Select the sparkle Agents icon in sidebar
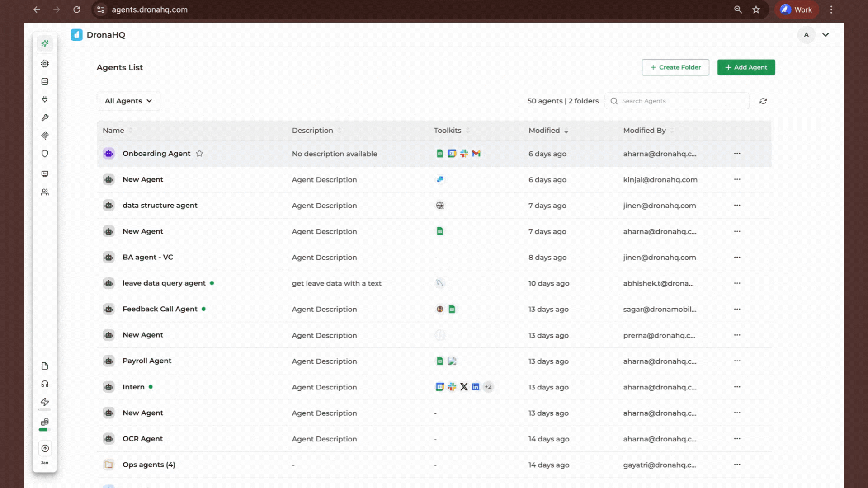868x488 pixels. pyautogui.click(x=45, y=43)
